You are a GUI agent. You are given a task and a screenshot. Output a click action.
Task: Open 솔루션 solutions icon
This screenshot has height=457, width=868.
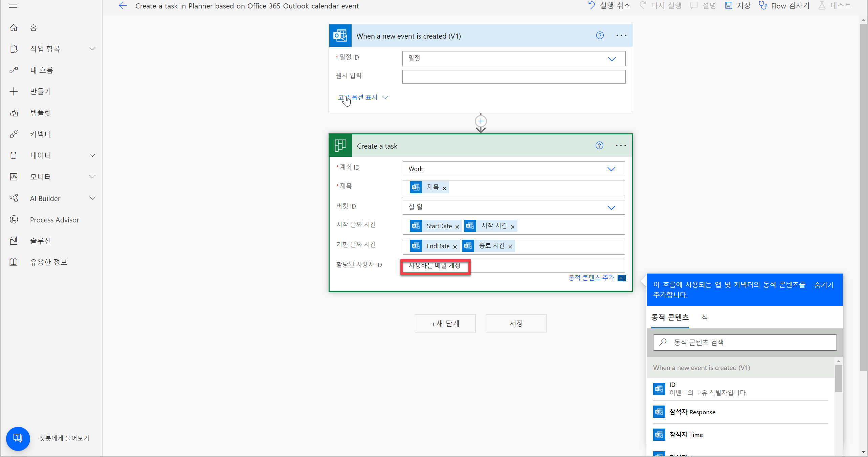(x=14, y=241)
